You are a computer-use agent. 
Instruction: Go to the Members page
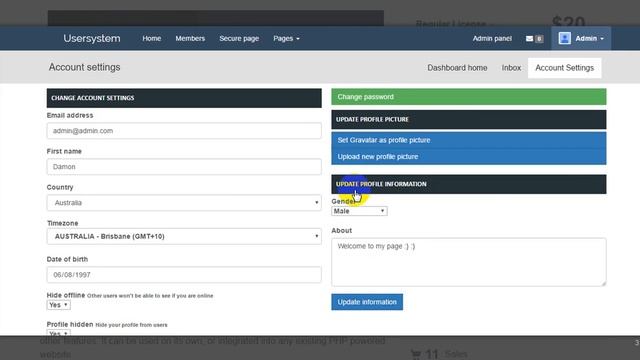tap(190, 38)
